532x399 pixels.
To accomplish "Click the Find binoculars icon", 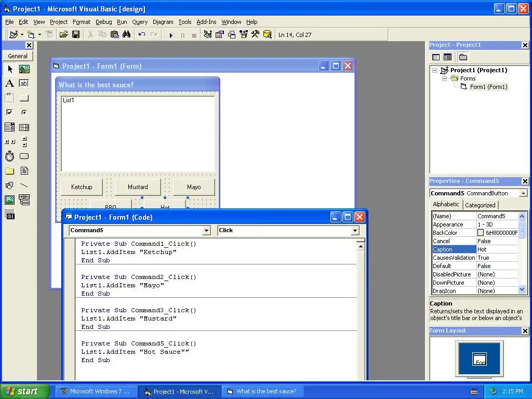I will (127, 35).
